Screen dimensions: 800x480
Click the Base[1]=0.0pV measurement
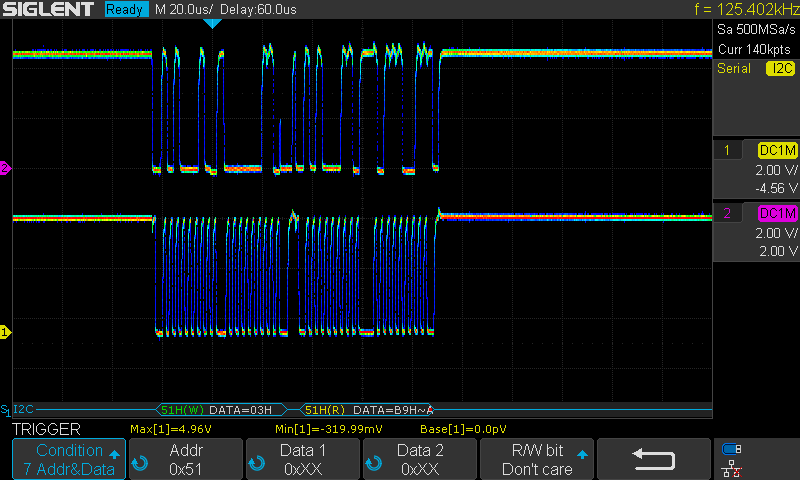click(x=463, y=429)
